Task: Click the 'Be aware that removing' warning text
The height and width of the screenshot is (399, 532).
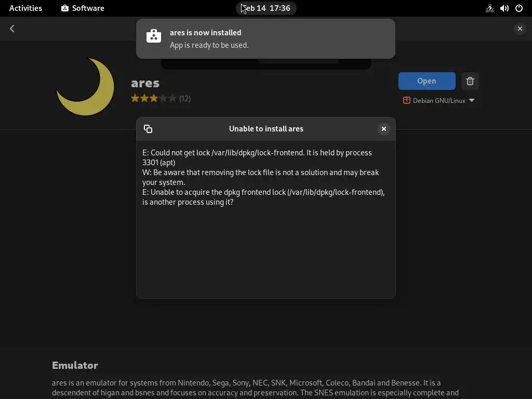Action: [261, 177]
